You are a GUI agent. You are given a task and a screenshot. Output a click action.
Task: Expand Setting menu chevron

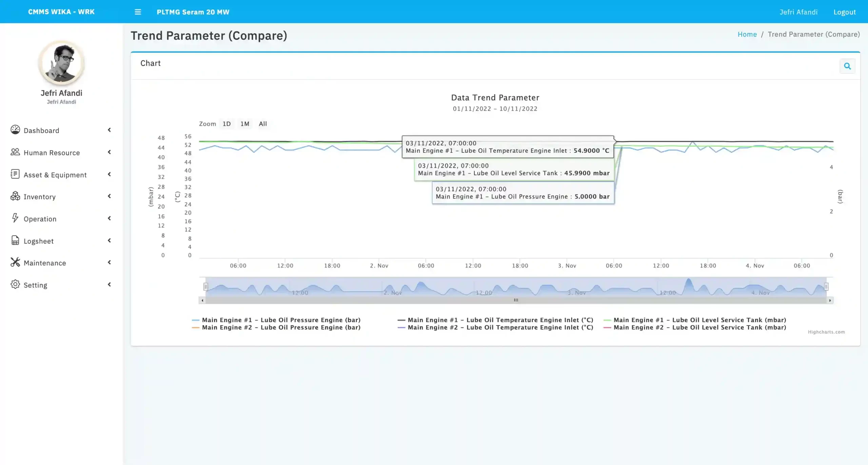pyautogui.click(x=109, y=284)
